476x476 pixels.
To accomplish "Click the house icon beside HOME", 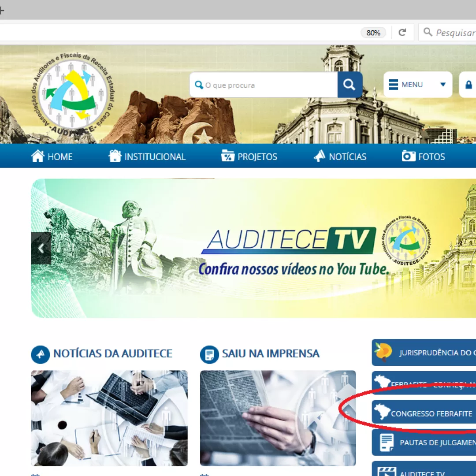I will (37, 156).
